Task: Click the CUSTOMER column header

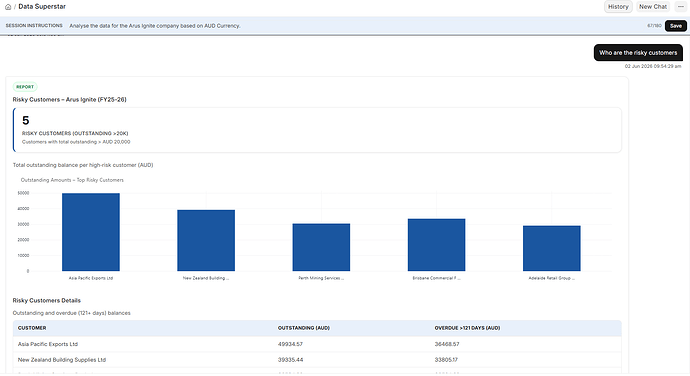Action: coord(32,328)
